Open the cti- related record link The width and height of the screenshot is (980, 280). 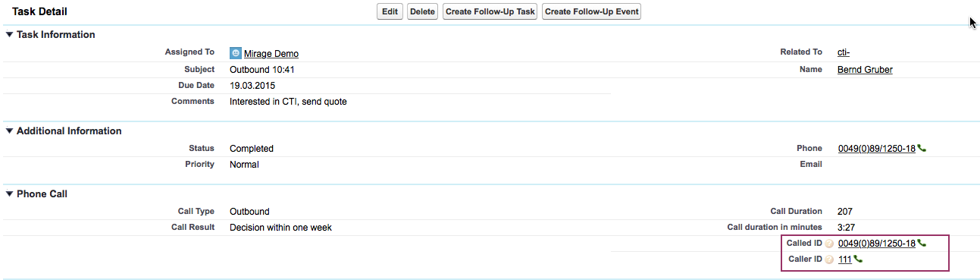[x=844, y=52]
